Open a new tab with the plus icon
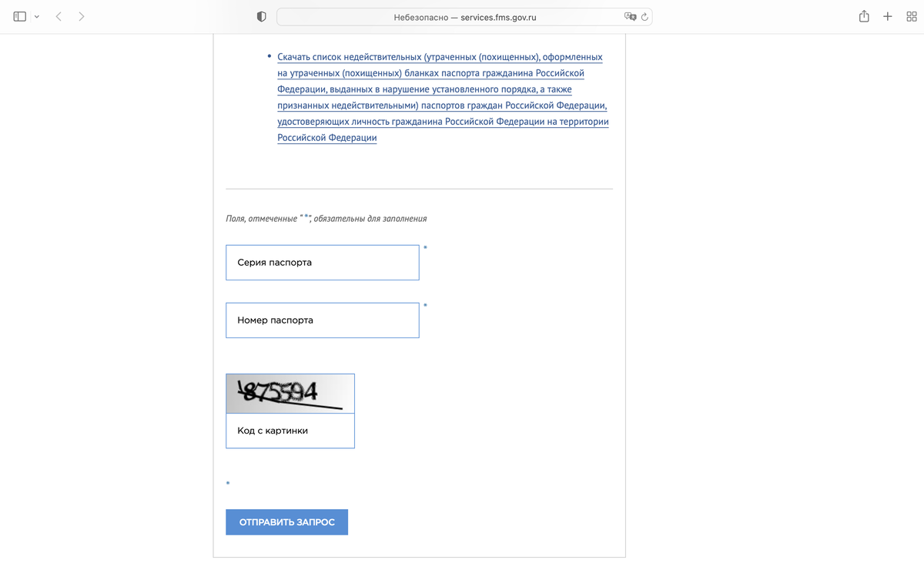Image resolution: width=924 pixels, height=570 pixels. (888, 16)
